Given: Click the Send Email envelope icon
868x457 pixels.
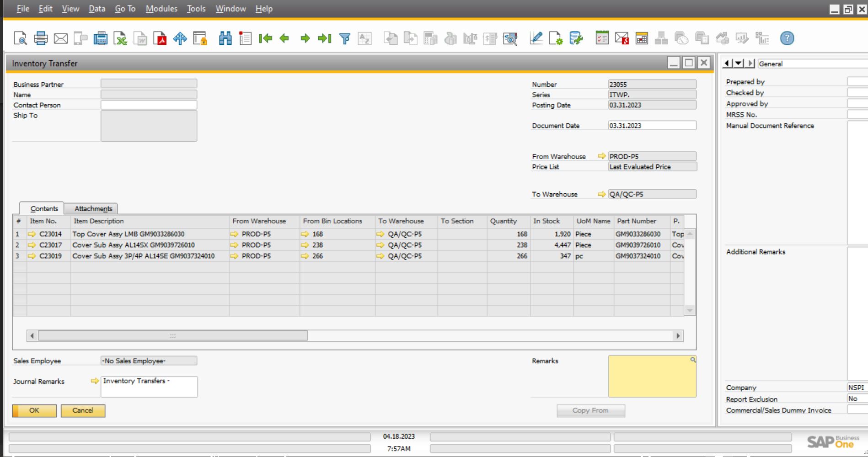Looking at the screenshot, I should pos(61,38).
